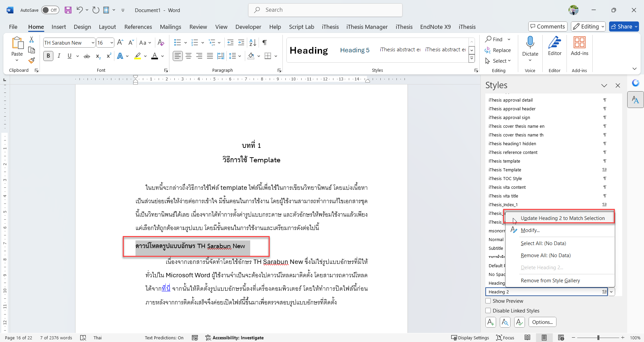Open the Add-ins gallery
The height and width of the screenshot is (342, 644).
(x=580, y=47)
